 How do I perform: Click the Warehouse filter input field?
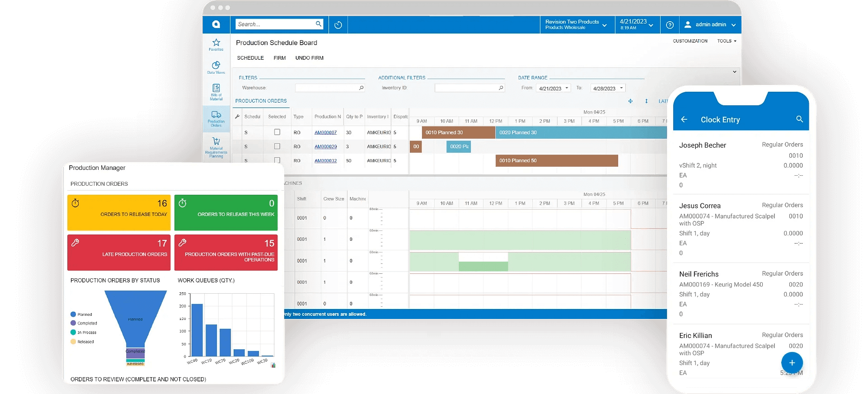pos(327,88)
